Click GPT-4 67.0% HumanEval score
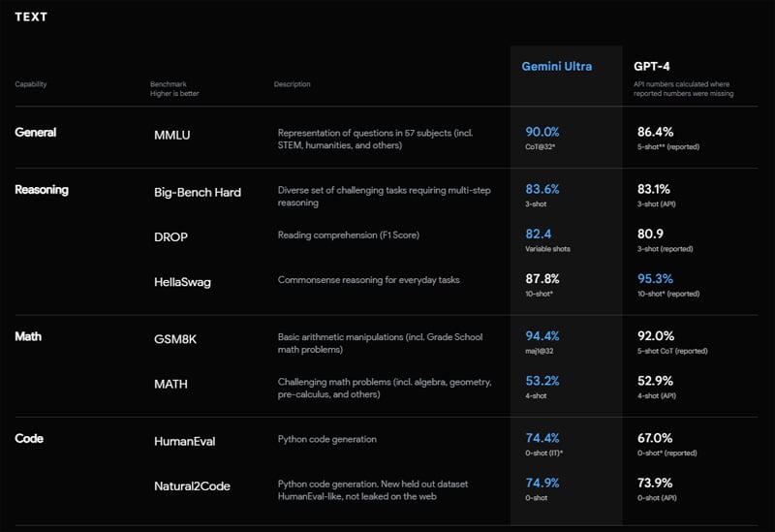 coord(655,438)
